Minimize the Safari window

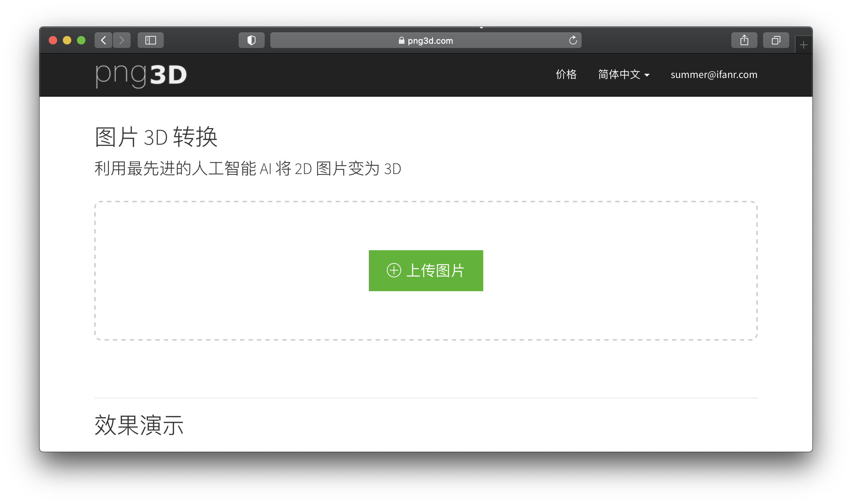(67, 40)
